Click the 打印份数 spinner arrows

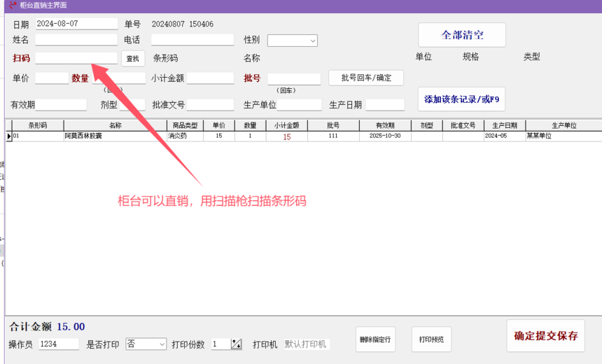(x=236, y=344)
